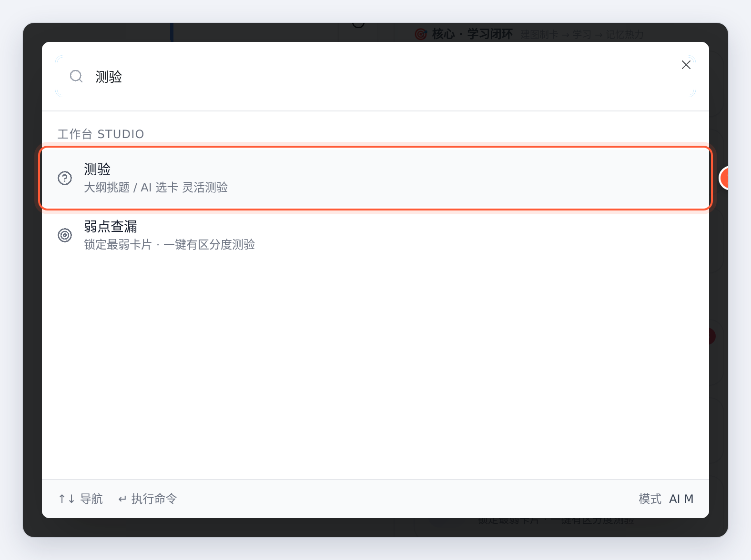Select the 测验 command result
The image size is (751, 560).
pos(375,178)
